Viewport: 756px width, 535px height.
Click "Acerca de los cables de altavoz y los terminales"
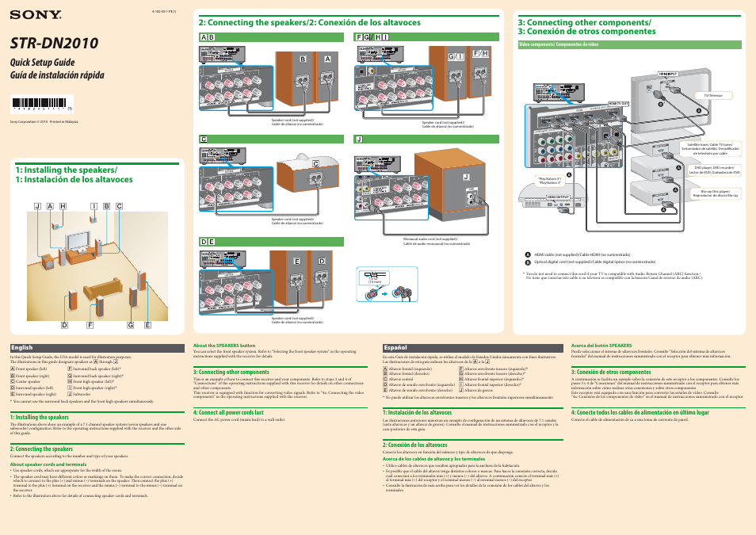click(434, 459)
